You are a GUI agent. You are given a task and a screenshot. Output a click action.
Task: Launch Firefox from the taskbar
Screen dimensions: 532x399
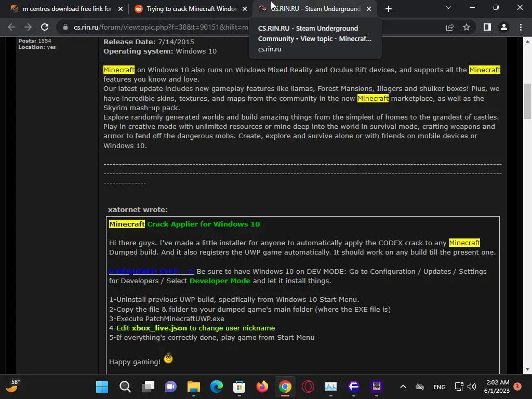tap(262, 387)
